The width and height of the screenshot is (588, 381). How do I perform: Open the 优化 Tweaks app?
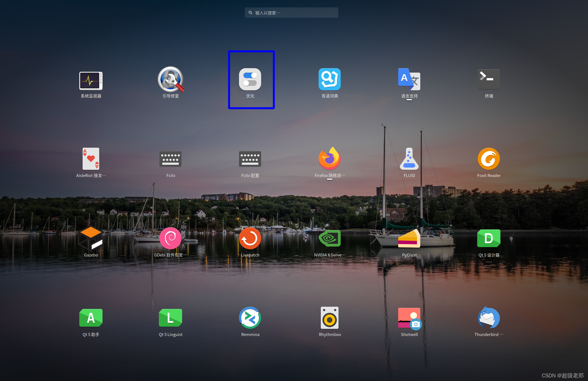click(x=250, y=80)
